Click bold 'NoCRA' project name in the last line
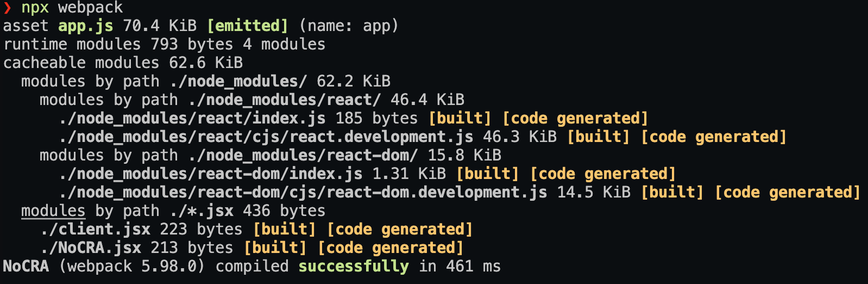868x284 pixels. click(x=26, y=267)
